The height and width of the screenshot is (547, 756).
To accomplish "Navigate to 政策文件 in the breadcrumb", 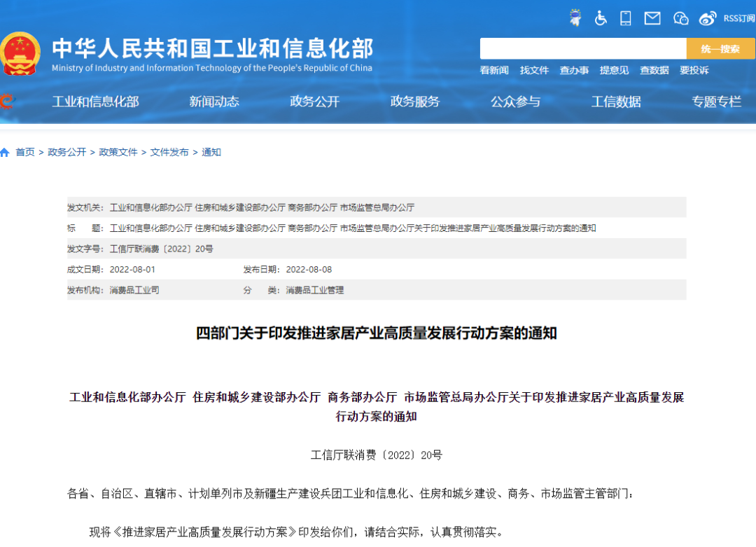I will coord(118,152).
